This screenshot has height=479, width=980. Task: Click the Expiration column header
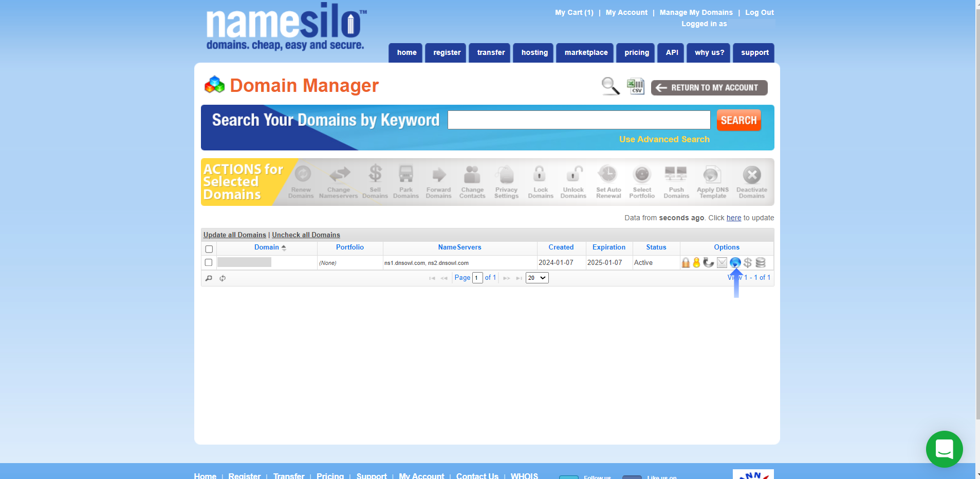(609, 247)
